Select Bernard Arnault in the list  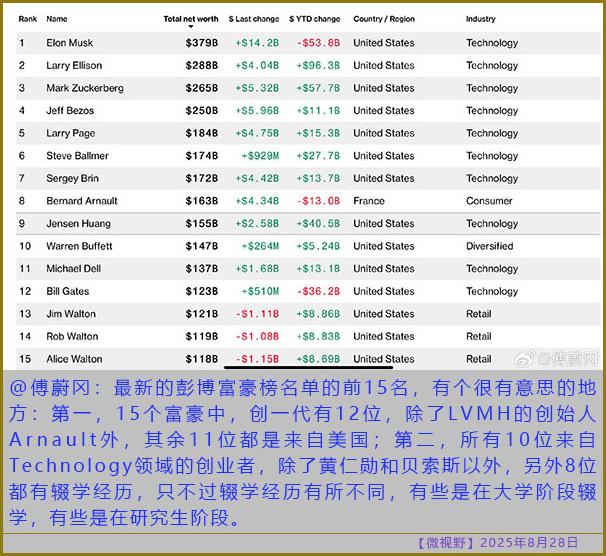click(x=81, y=201)
